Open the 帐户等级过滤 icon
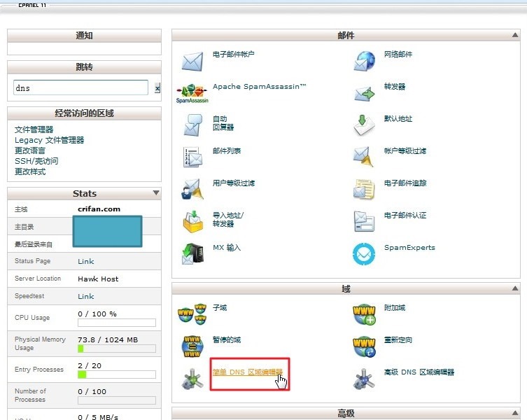This screenshot has height=420, width=527. [x=363, y=156]
